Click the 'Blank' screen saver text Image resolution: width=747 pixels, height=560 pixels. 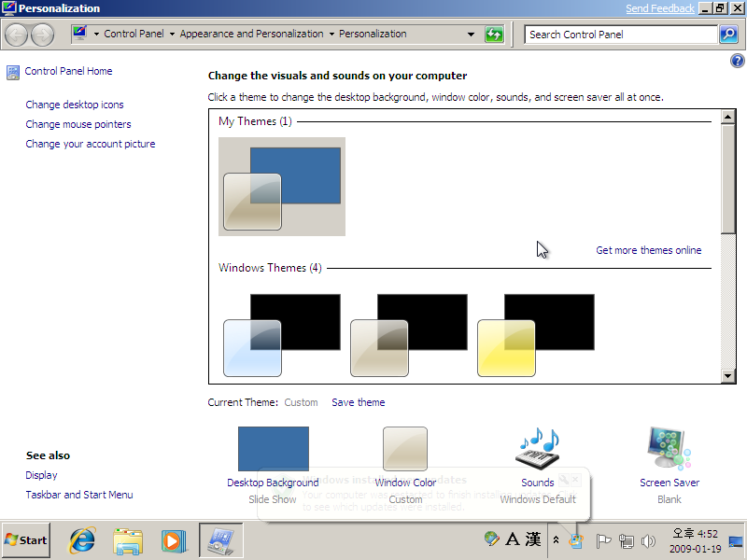[x=669, y=499]
